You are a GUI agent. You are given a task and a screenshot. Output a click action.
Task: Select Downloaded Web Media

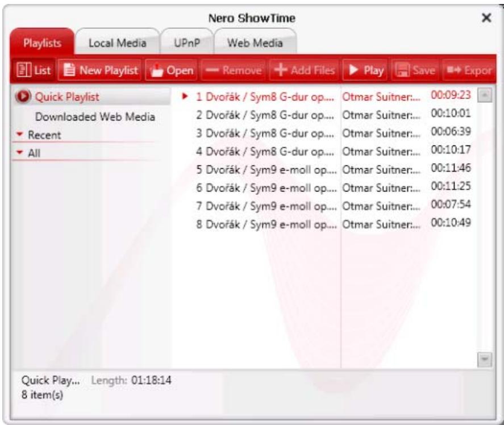[95, 116]
